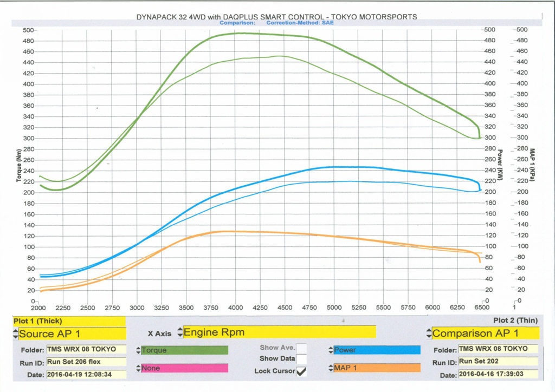Click the MAP 1 channel stepper arrows
Image resolution: width=555 pixels, height=392 pixels.
coord(331,368)
